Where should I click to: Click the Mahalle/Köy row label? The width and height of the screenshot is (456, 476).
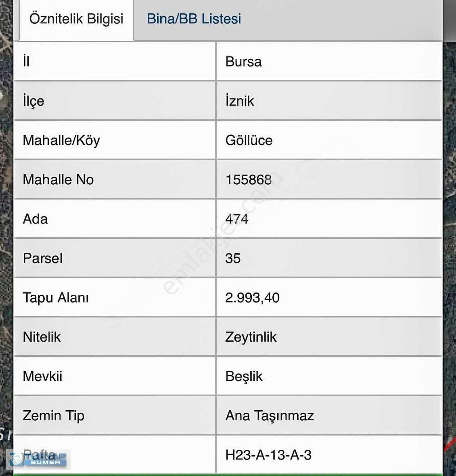pos(61,140)
